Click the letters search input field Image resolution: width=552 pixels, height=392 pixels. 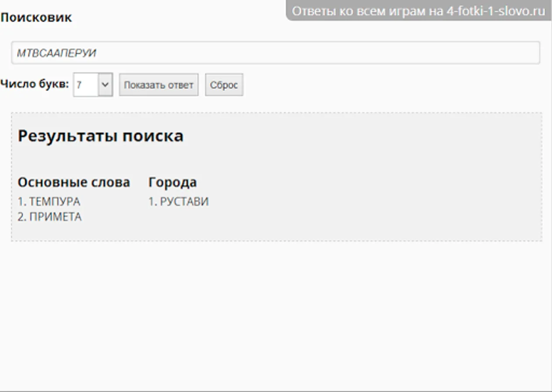[x=276, y=53]
